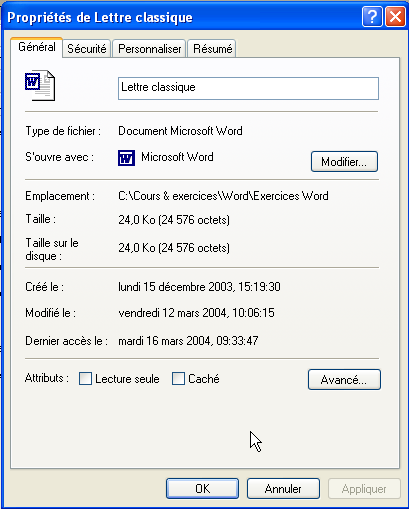Click the help question mark button
The image size is (409, 509).
coord(372,16)
